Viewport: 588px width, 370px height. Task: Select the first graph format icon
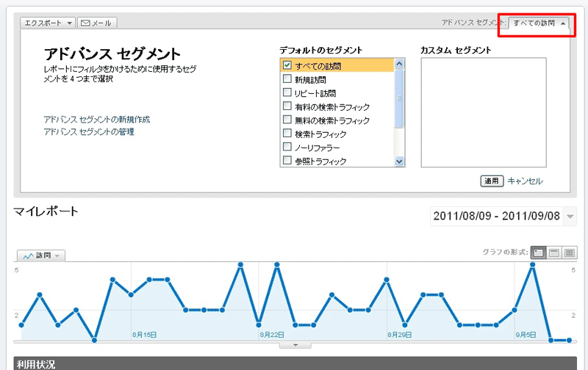coord(538,252)
